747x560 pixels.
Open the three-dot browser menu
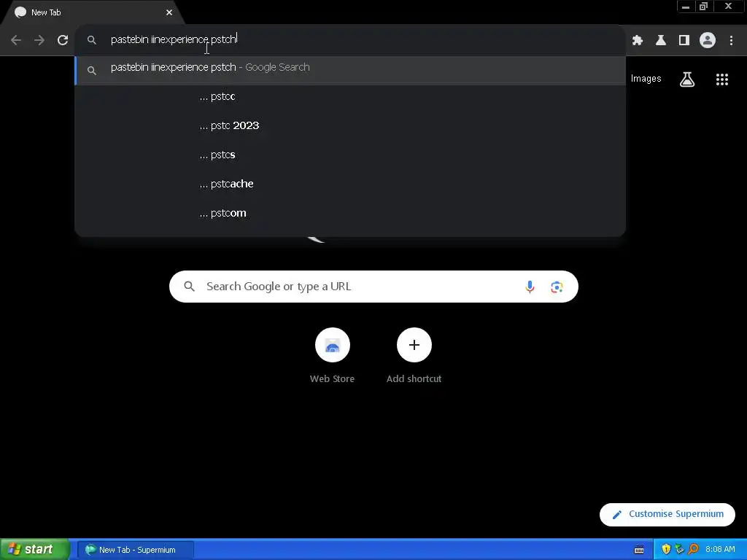[731, 40]
